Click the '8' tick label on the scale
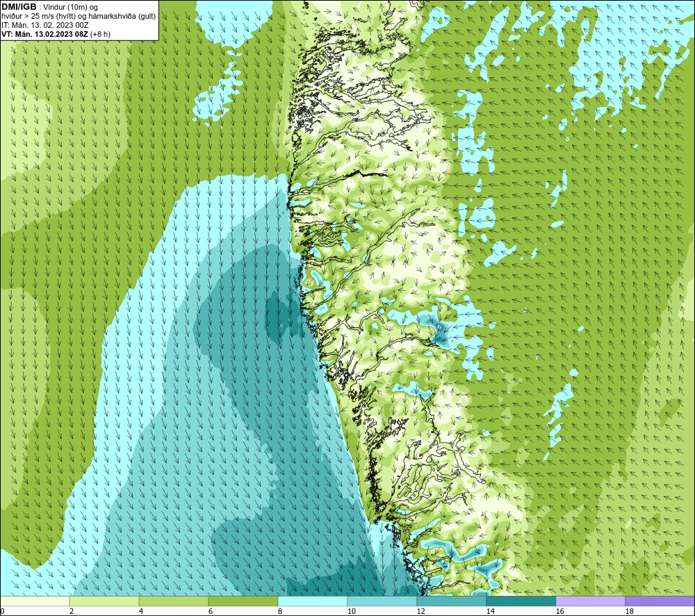This screenshot has height=616, width=695. 279,611
